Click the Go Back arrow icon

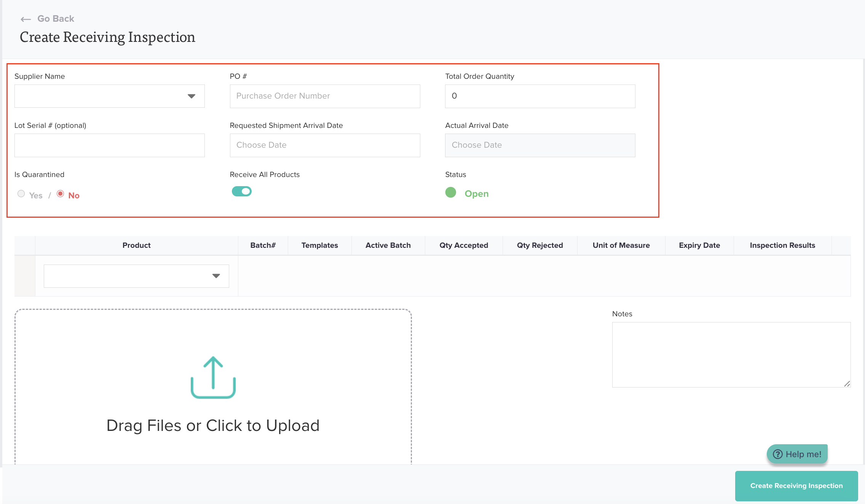point(26,19)
